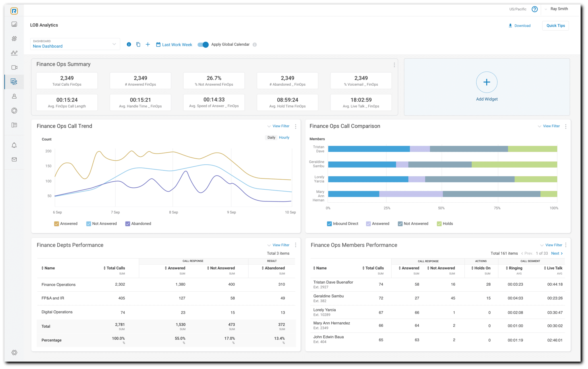The height and width of the screenshot is (369, 588).
Task: Toggle the Apply Global Calendar switch
Action: pyautogui.click(x=203, y=44)
